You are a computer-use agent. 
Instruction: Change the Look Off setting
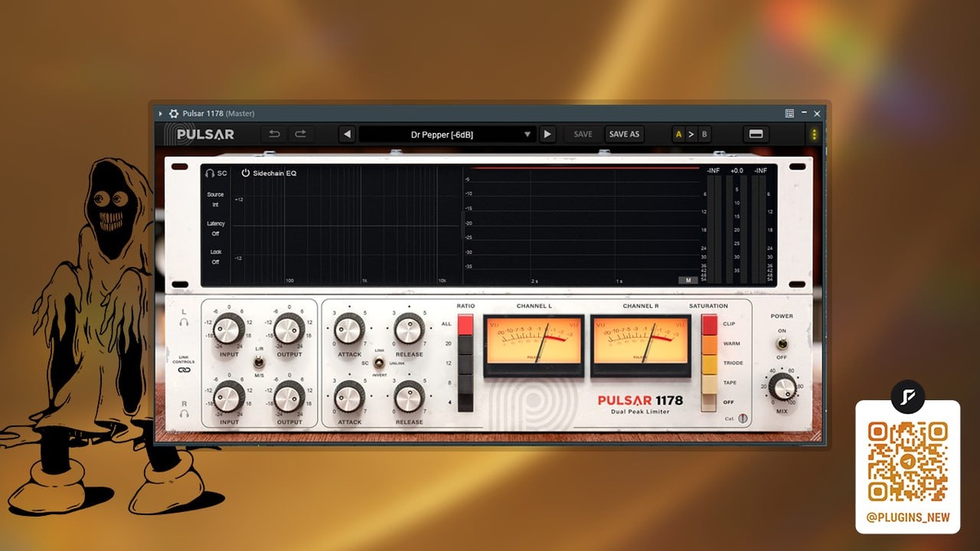[x=216, y=257]
